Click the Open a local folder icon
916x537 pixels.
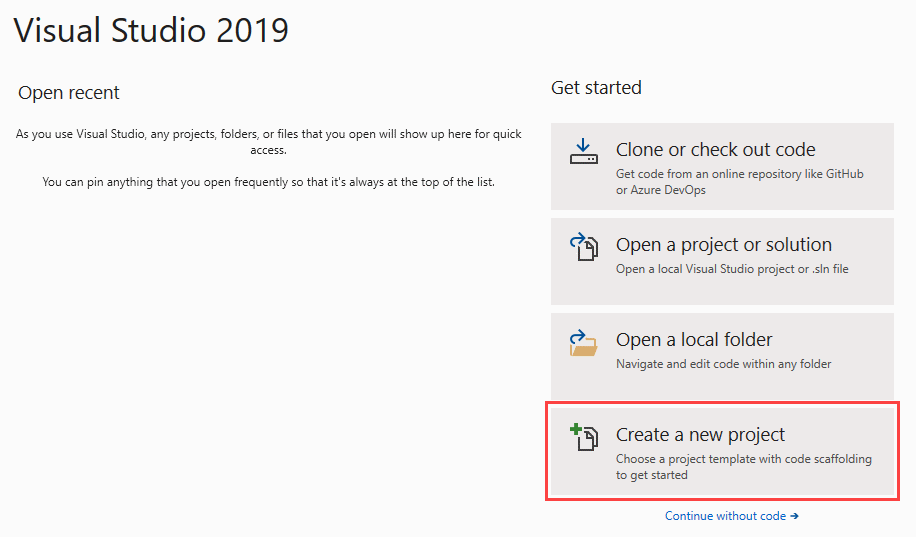[583, 343]
